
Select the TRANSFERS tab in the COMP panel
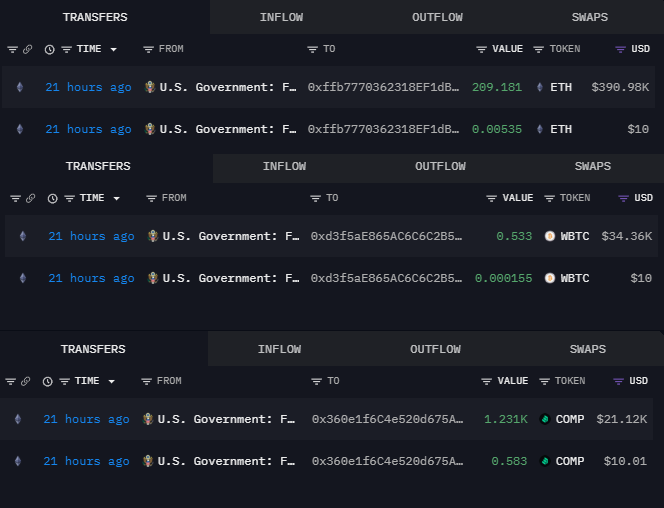93,349
